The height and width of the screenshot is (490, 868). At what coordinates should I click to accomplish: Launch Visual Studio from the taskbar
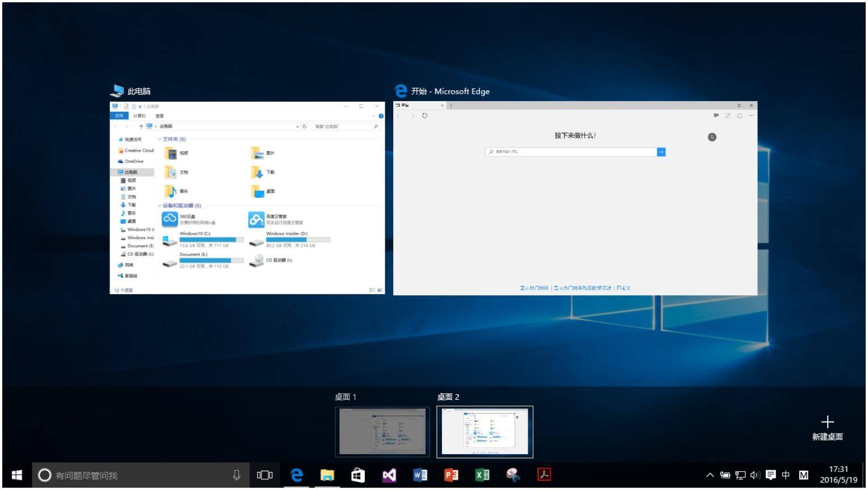pos(389,475)
